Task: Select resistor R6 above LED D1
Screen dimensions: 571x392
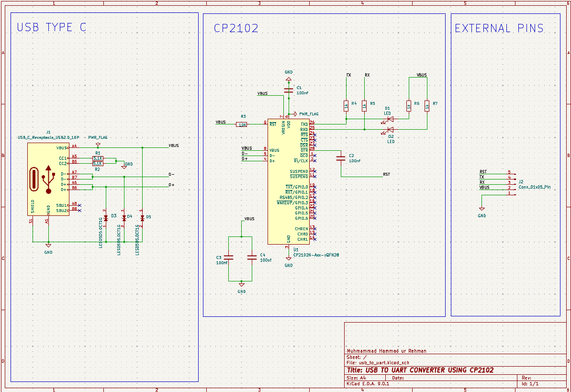Action: 409,106
